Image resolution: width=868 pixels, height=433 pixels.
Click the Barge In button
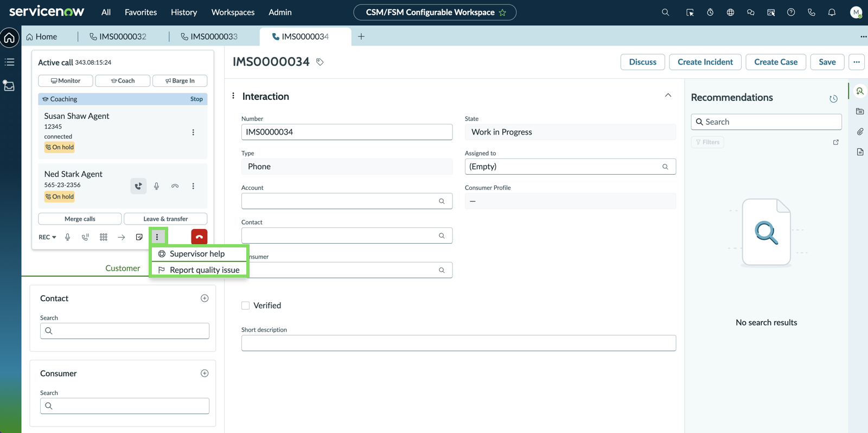pyautogui.click(x=180, y=81)
